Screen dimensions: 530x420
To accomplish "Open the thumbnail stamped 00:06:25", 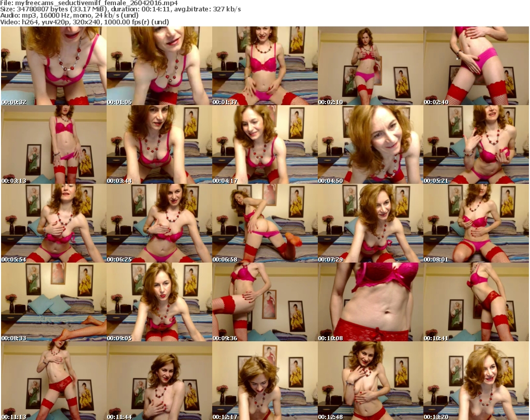I will (159, 224).
